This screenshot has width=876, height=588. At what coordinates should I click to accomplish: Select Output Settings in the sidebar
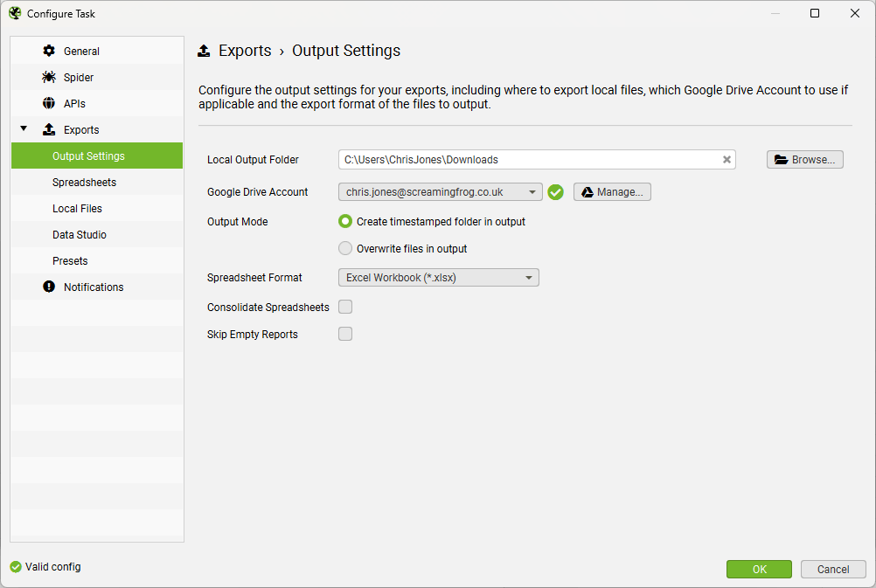click(x=97, y=156)
